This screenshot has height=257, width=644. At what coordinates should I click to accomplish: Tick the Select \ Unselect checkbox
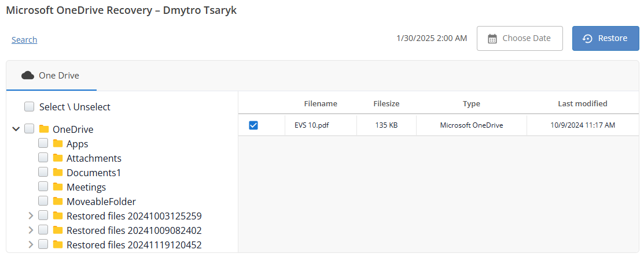point(29,107)
